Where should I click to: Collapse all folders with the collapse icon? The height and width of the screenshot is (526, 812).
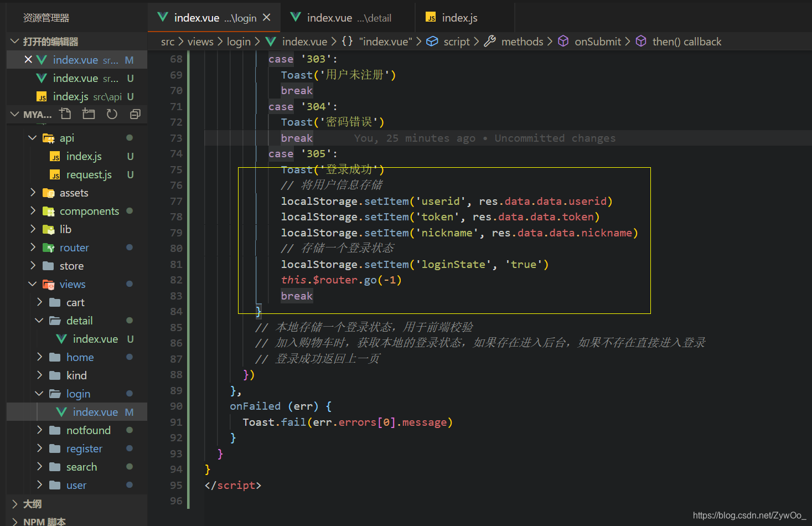[x=135, y=114]
